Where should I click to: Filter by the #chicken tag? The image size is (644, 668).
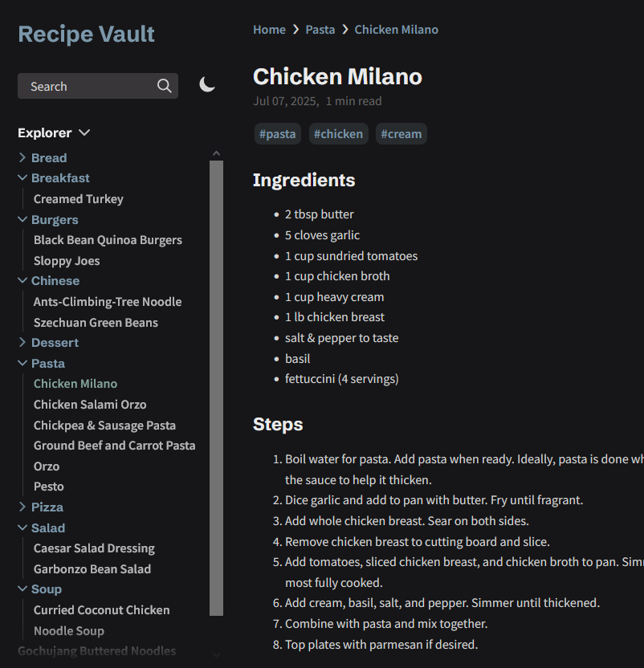click(338, 134)
